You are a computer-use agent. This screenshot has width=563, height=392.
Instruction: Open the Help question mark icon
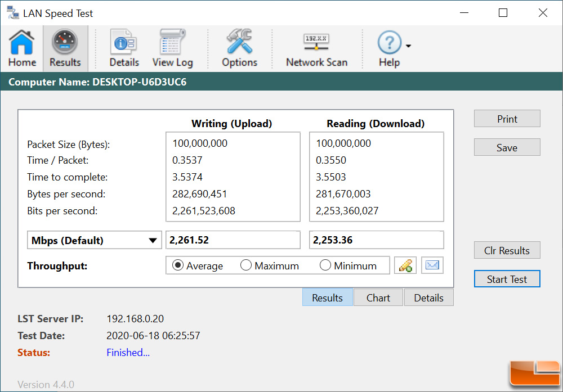point(389,48)
